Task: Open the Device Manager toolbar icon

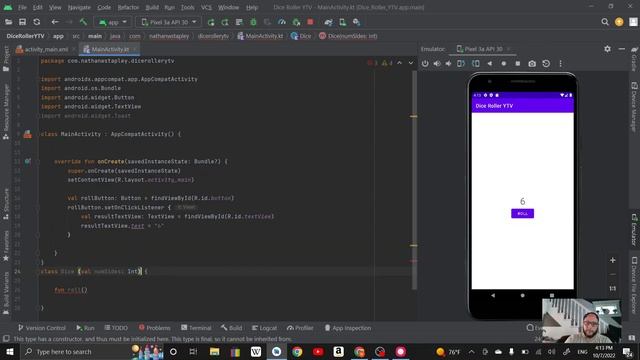Action: point(342,22)
